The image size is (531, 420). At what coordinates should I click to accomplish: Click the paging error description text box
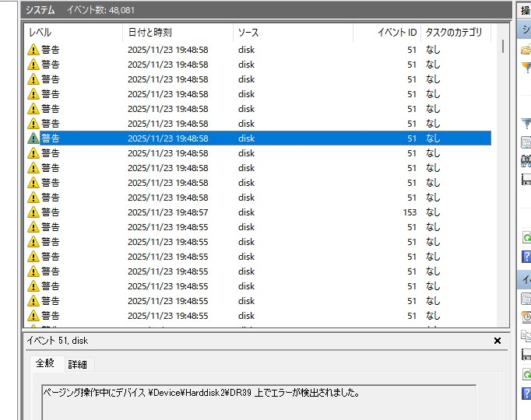pos(257,401)
